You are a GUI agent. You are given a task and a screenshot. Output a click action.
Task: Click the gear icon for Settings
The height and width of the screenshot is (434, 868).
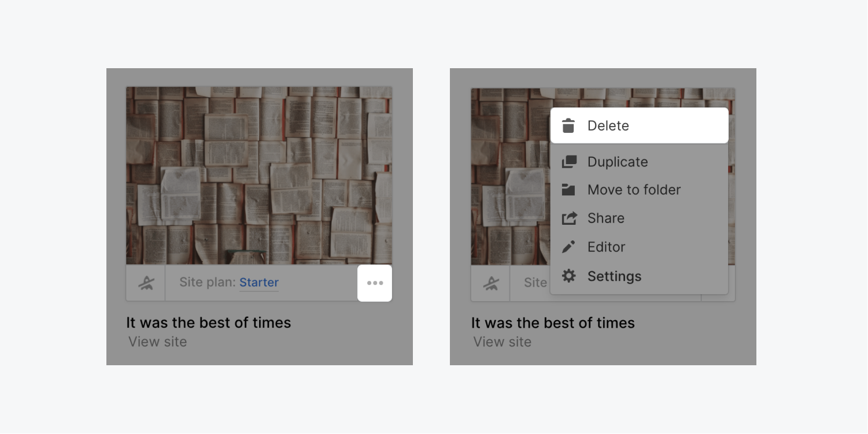click(569, 276)
